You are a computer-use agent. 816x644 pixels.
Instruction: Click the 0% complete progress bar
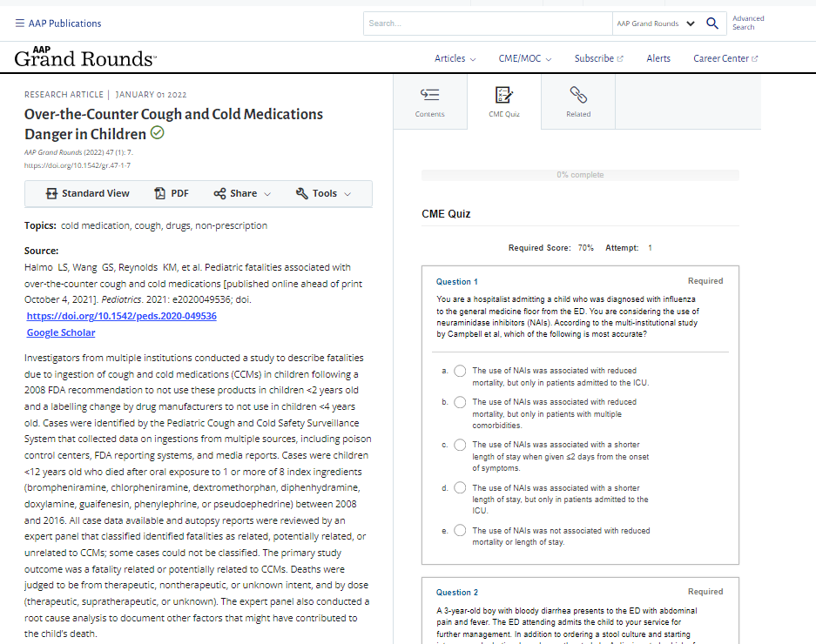(580, 175)
